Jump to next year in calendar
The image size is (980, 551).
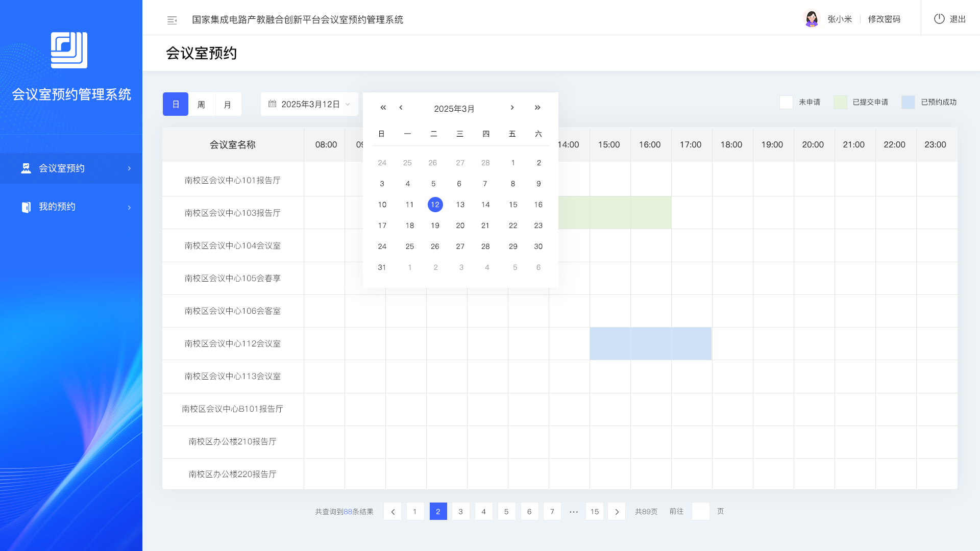537,108
